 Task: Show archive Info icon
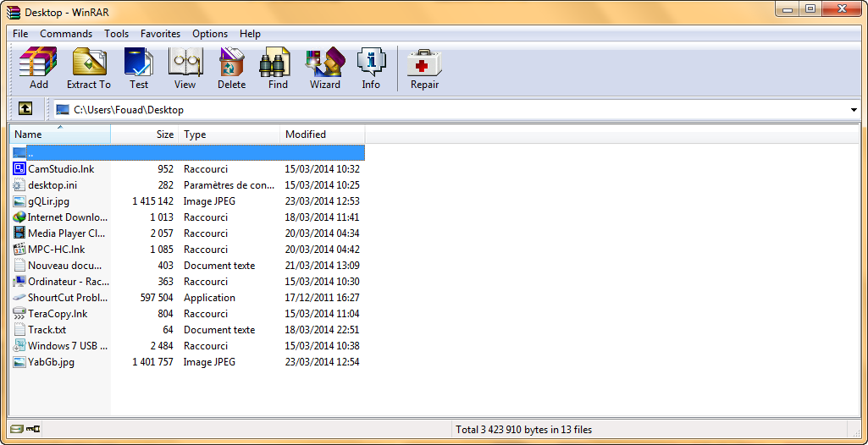(x=371, y=62)
